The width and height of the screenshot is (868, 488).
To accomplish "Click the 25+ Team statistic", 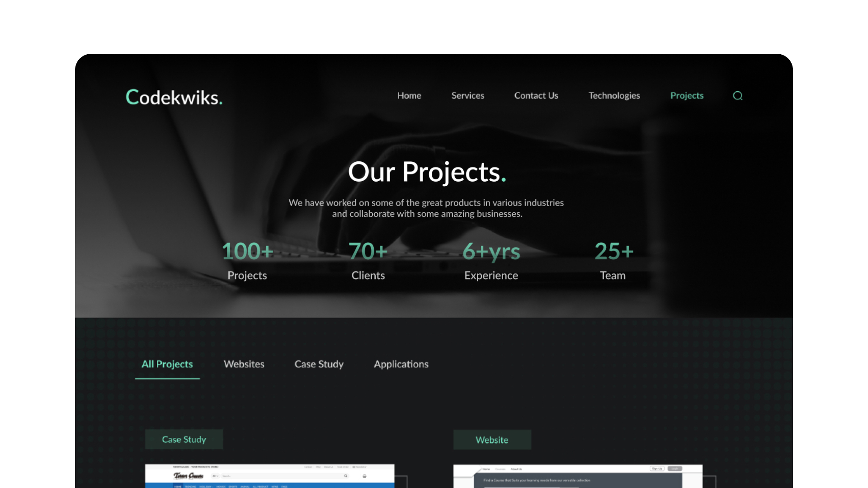I will pyautogui.click(x=613, y=261).
